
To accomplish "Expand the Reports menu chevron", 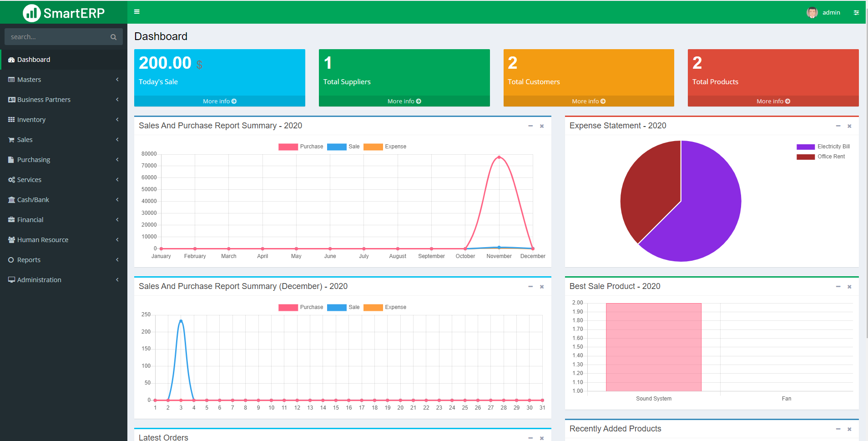I will tap(117, 259).
